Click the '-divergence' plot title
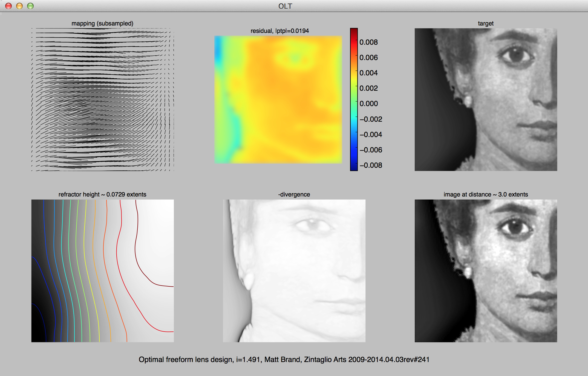 tap(294, 194)
